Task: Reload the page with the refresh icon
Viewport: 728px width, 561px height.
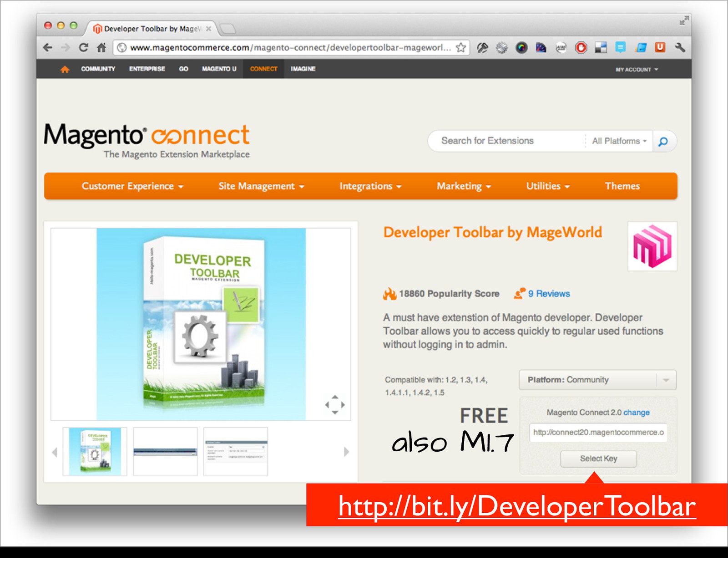Action: [83, 47]
